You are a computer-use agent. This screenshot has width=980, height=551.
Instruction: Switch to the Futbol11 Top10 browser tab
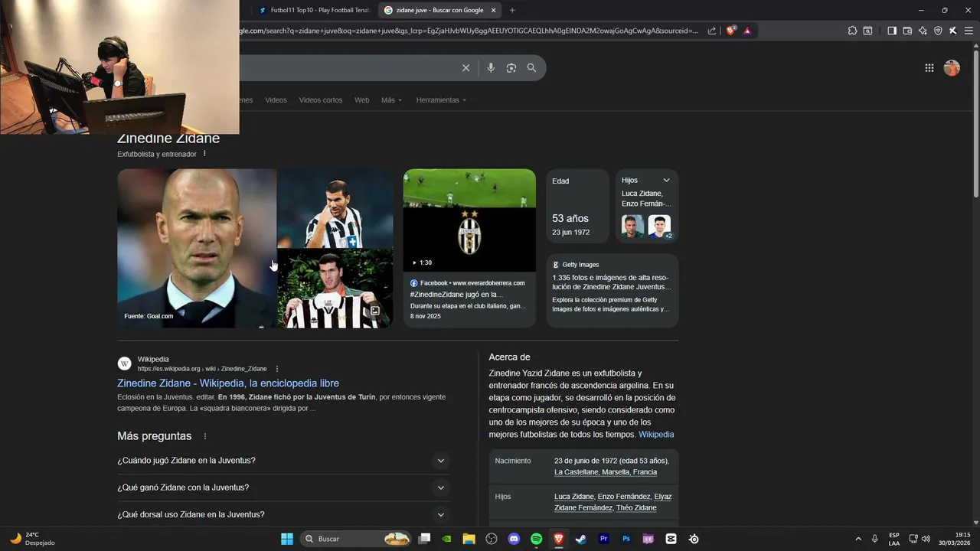(x=314, y=10)
